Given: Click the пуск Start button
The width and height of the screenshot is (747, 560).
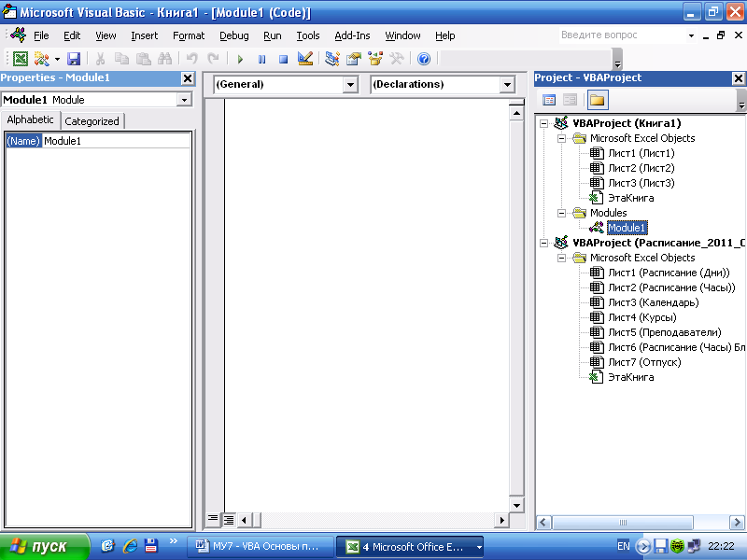Looking at the screenshot, I should coord(44,546).
